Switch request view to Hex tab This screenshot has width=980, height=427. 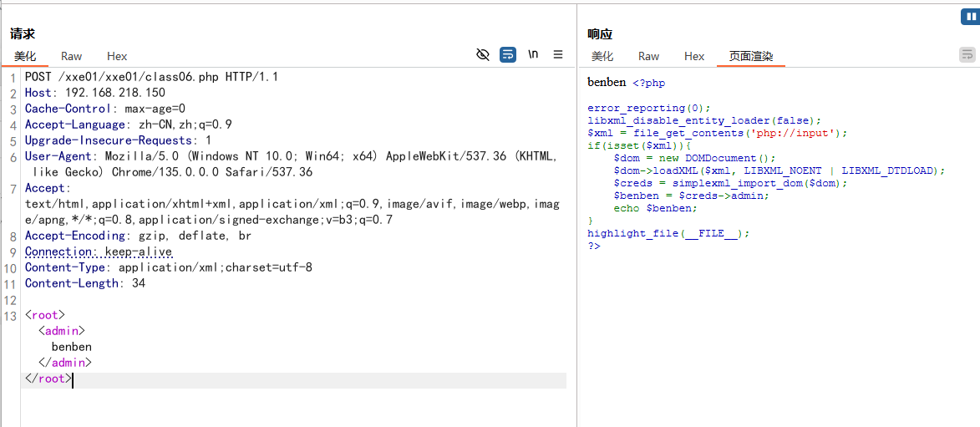coord(117,56)
